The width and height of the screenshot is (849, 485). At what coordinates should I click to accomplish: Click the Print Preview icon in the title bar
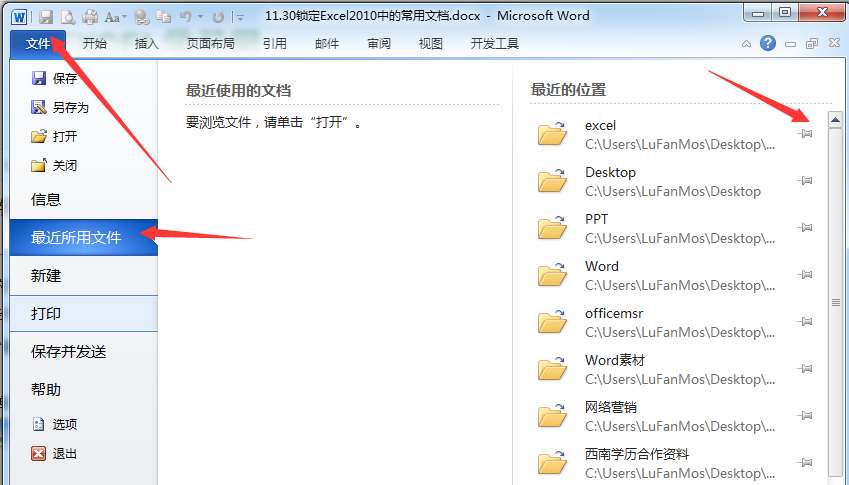click(x=68, y=16)
